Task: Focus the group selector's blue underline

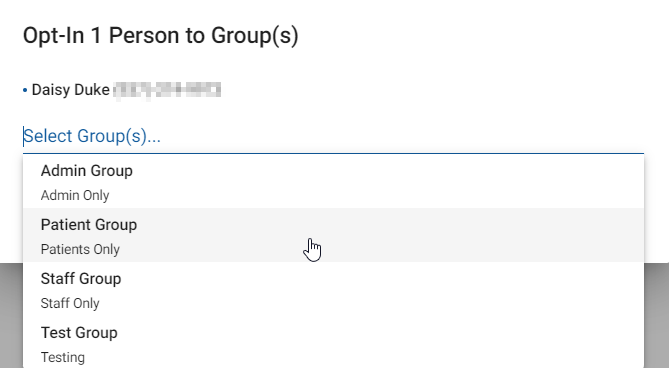Action: (x=333, y=153)
